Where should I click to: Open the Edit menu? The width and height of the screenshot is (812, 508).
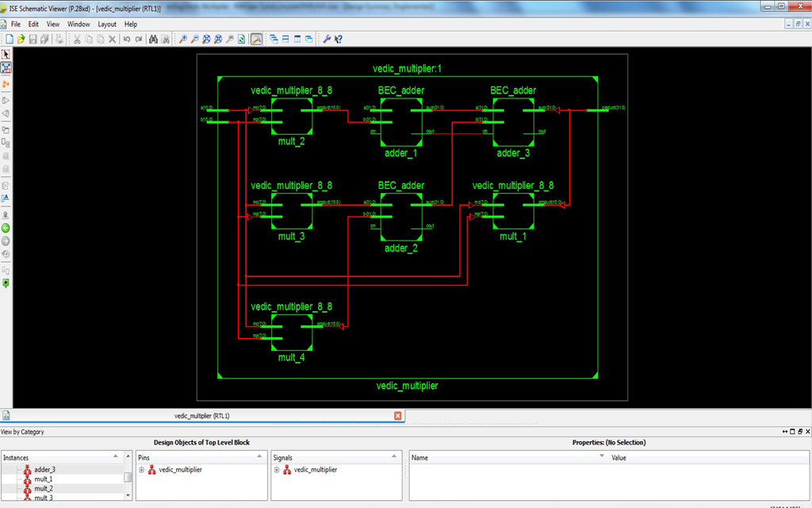coord(33,25)
